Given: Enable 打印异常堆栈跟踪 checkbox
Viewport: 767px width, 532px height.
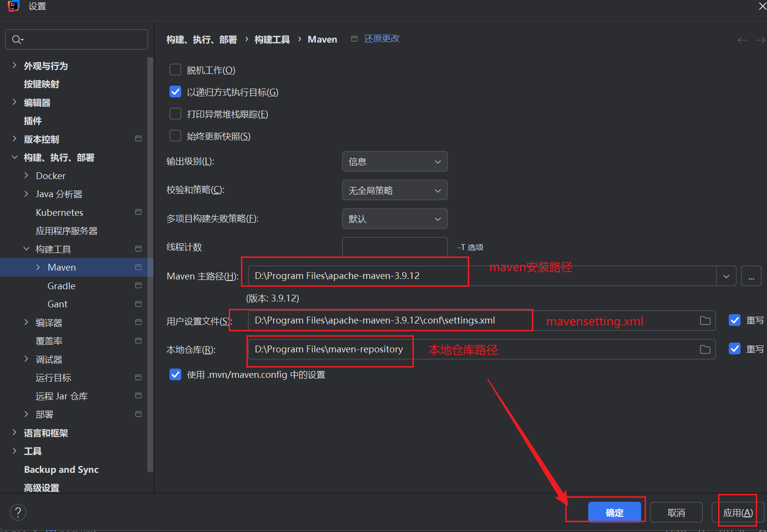Looking at the screenshot, I should pyautogui.click(x=175, y=114).
